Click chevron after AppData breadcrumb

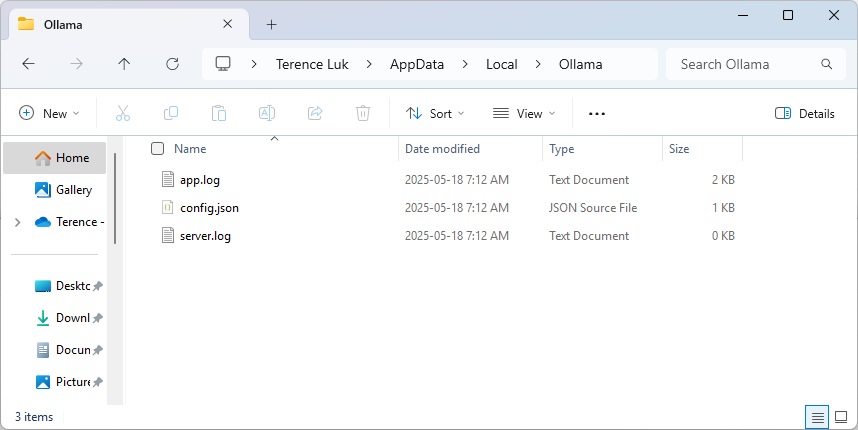coord(465,64)
